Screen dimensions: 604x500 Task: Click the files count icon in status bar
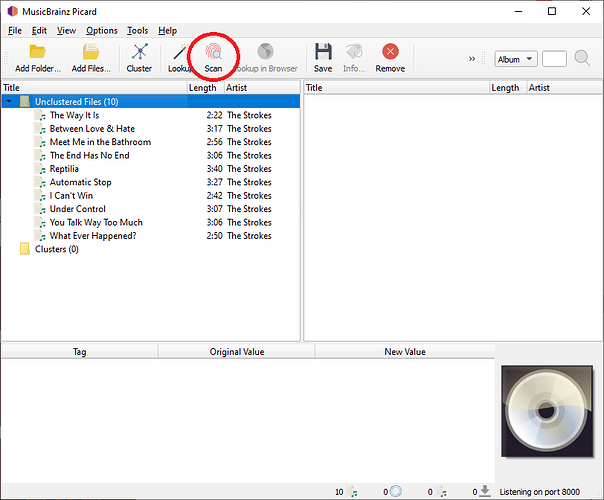click(x=352, y=492)
